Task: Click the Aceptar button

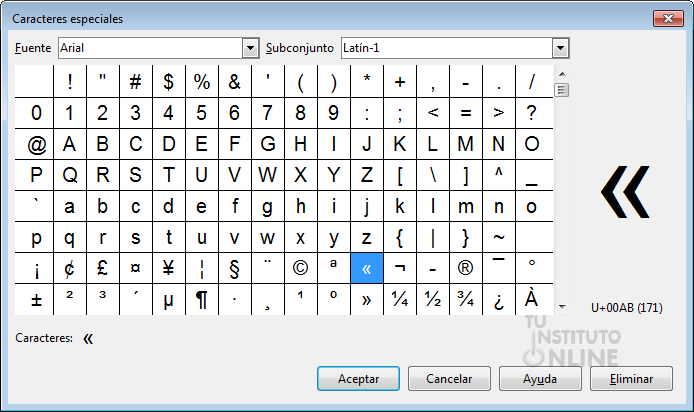Action: (x=358, y=379)
